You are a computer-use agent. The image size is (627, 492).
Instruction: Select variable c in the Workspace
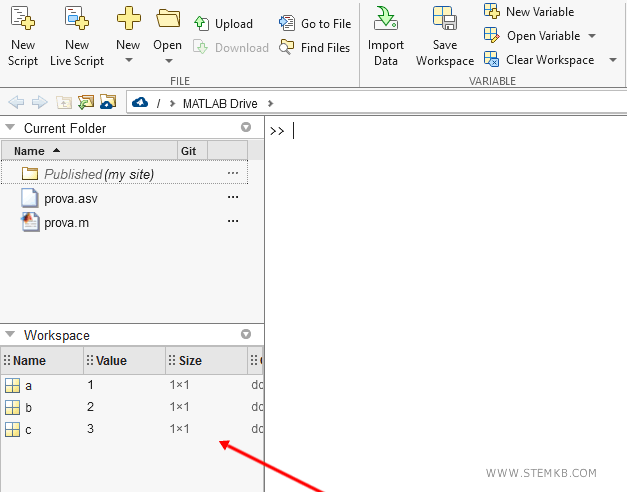28,429
